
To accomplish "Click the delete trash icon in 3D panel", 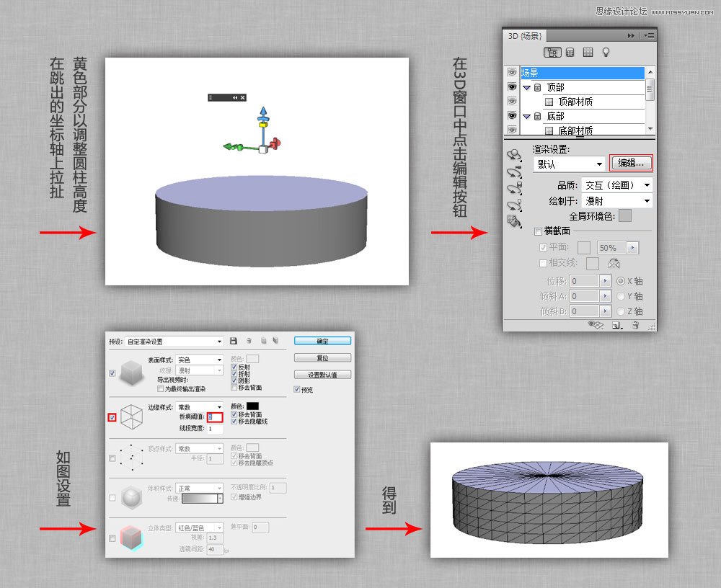I will [x=635, y=325].
